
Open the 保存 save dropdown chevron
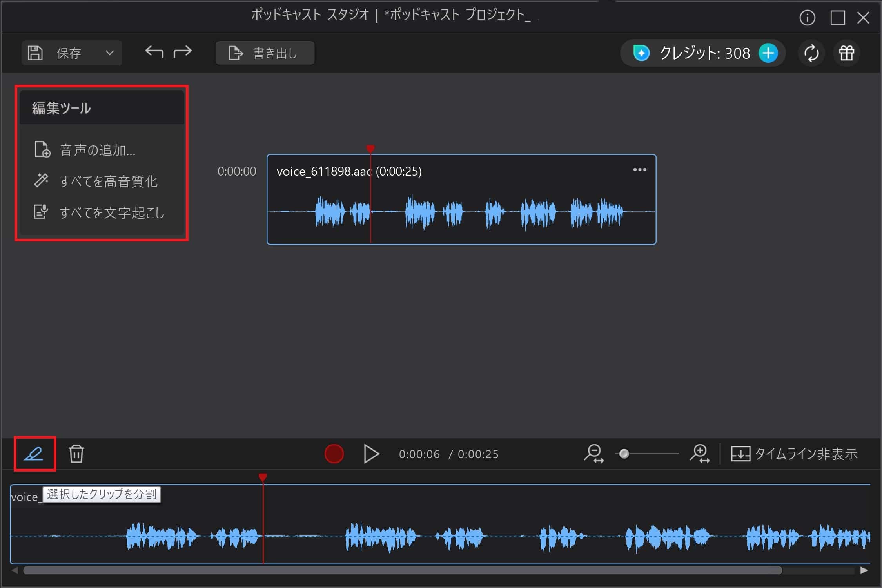[110, 53]
